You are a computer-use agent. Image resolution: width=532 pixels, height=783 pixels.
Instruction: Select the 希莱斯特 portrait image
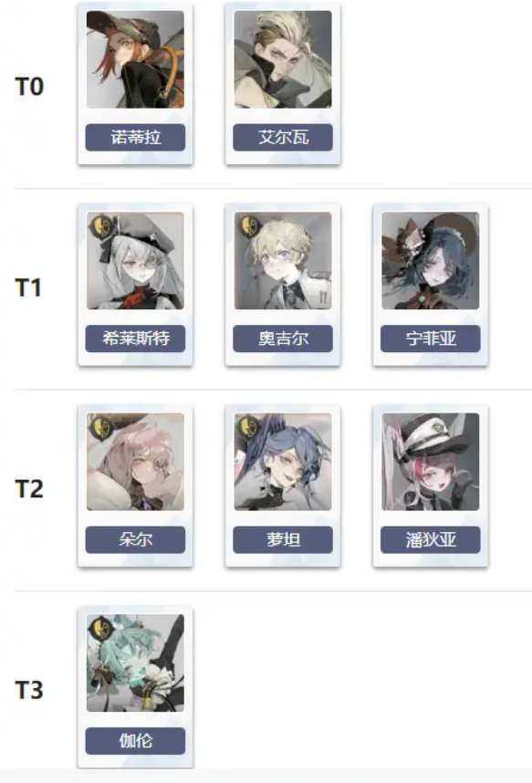pos(135,261)
